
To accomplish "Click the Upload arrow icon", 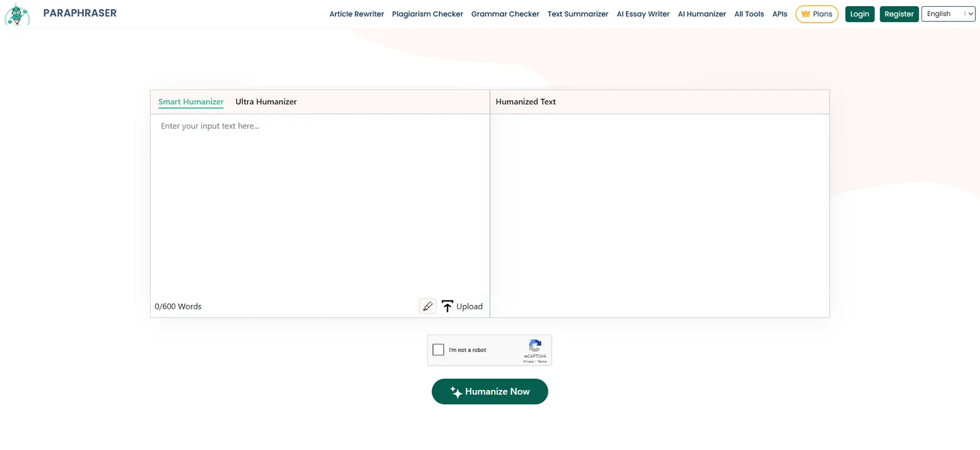I will tap(447, 306).
